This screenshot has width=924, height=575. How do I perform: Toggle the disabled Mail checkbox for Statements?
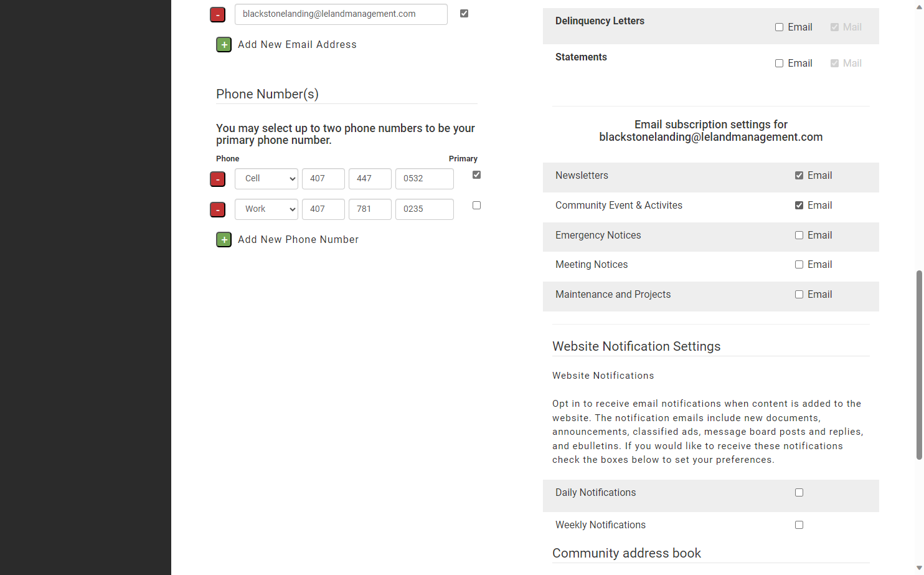(x=834, y=64)
